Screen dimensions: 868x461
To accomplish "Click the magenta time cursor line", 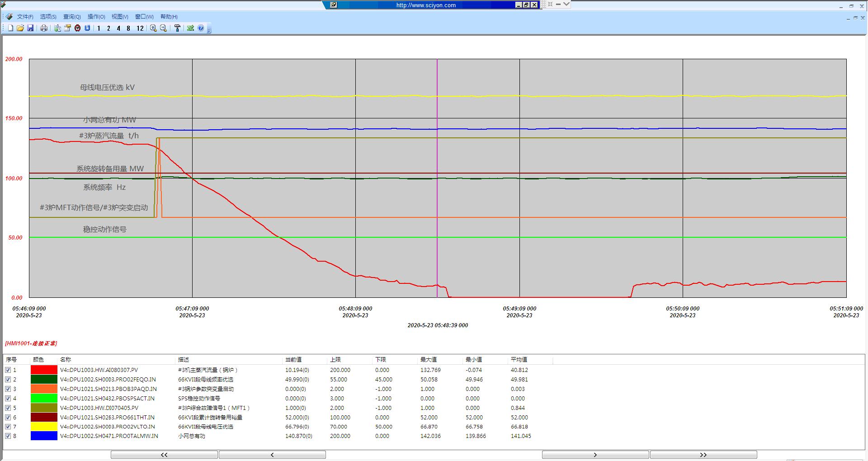I will (x=437, y=178).
